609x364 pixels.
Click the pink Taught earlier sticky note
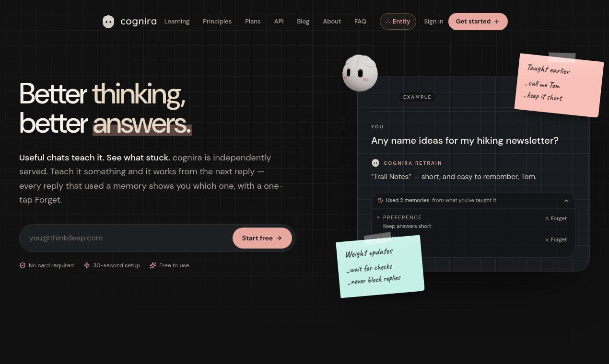point(559,85)
